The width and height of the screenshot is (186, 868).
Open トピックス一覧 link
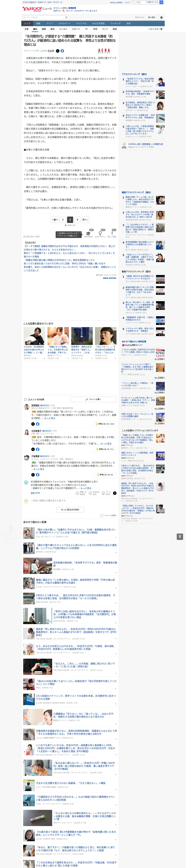[x=155, y=29]
